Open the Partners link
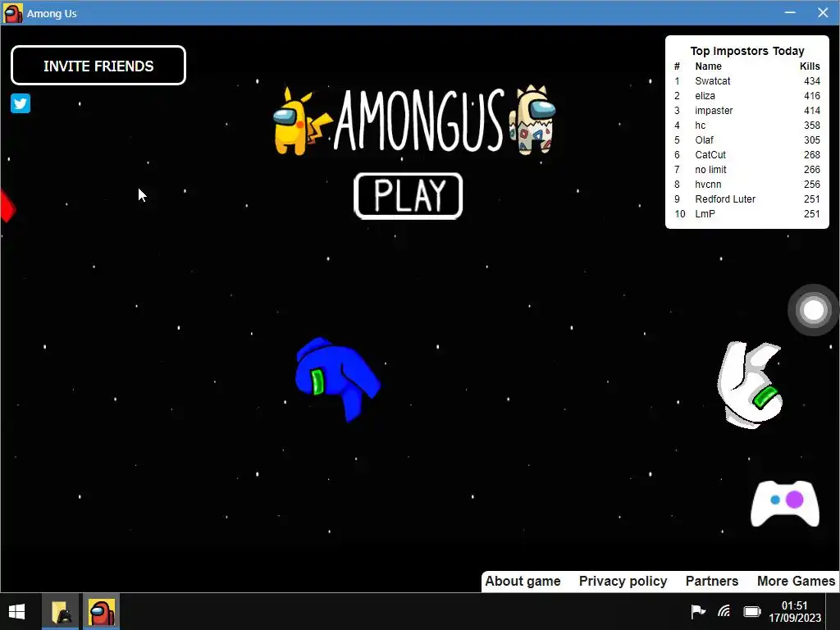This screenshot has height=630, width=840. click(712, 582)
